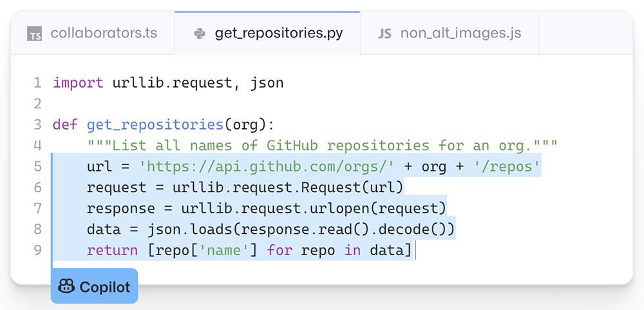The image size is (644, 310).
Task: Click the docstring on line 4
Action: 322,146
